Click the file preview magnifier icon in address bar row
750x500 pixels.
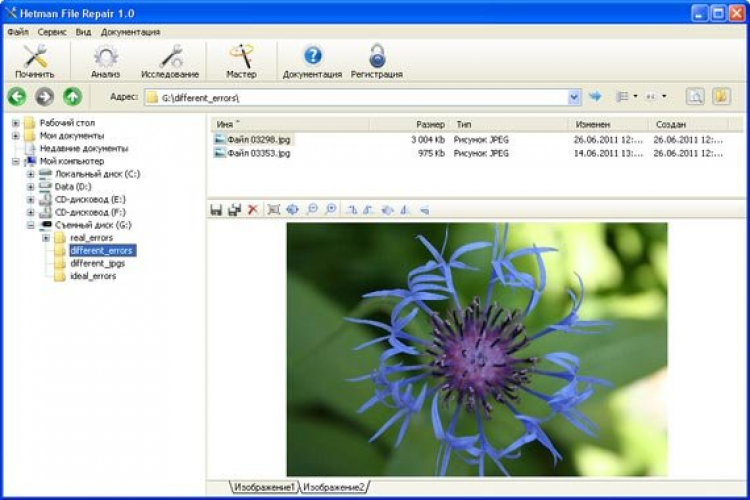click(695, 97)
